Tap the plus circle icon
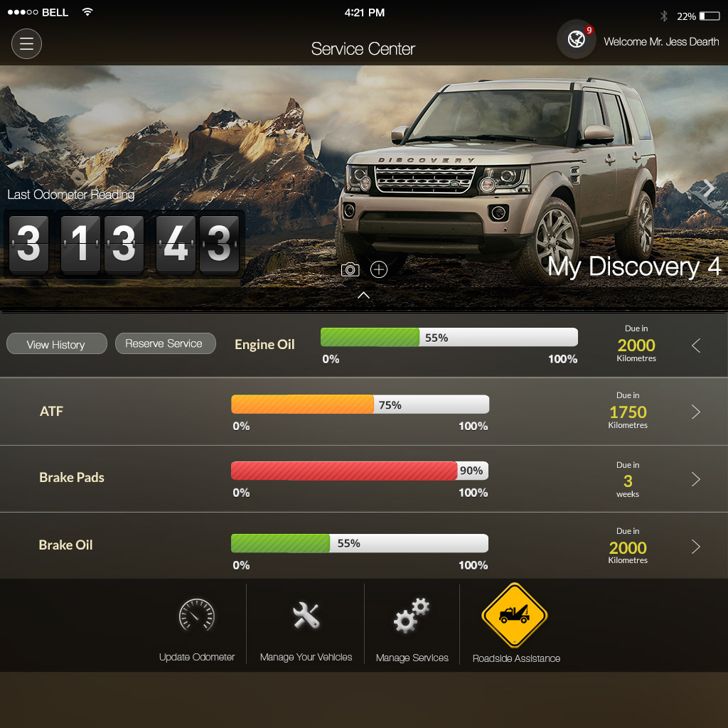The image size is (728, 728). 379,269
